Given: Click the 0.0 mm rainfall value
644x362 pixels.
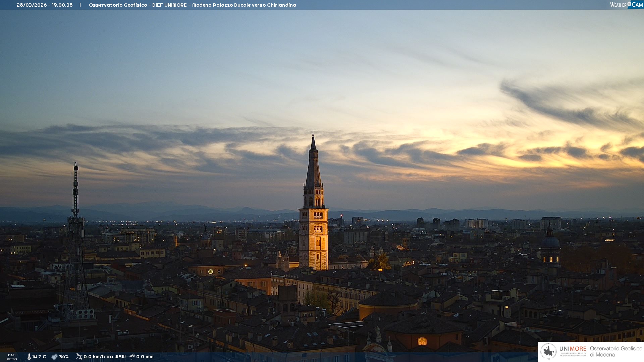Looking at the screenshot, I should coord(145,357).
